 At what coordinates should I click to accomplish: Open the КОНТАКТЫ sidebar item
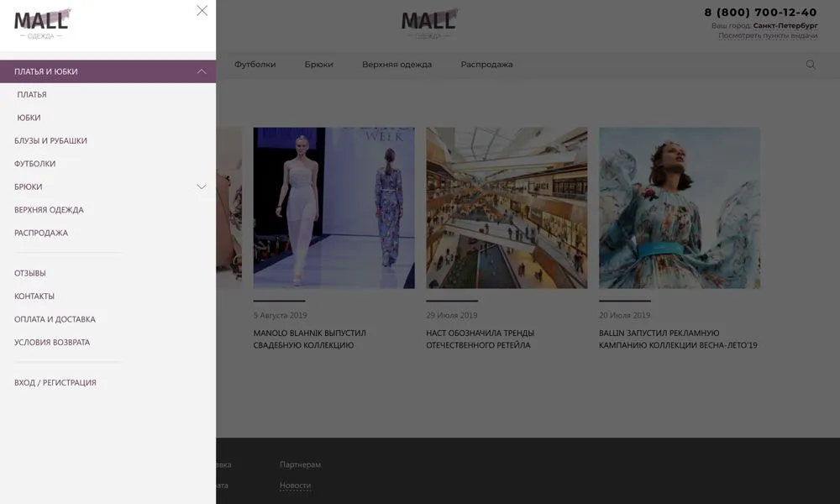click(34, 296)
